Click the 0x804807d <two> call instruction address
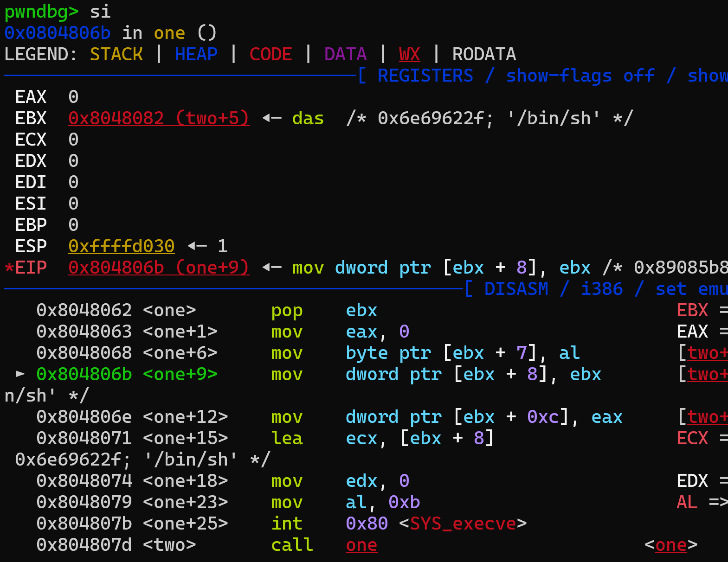728x562 pixels. tap(84, 545)
